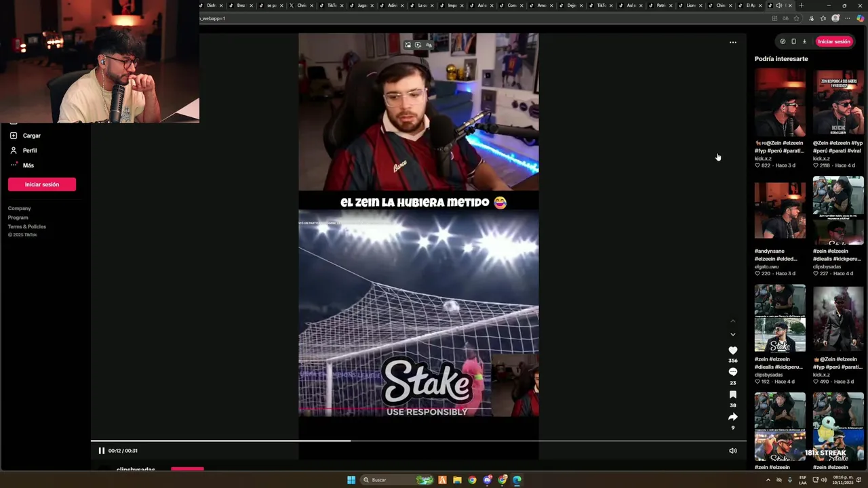
Task: Open the 181x STREAK clip thumbnail
Action: (838, 426)
